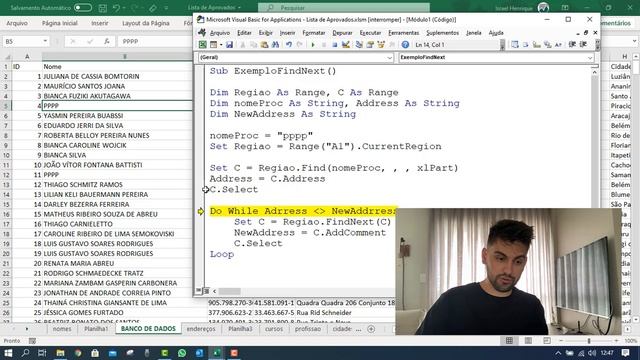Switch to Normal view in Excel status bar
Image resolution: width=640 pixels, height=360 pixels.
pyautogui.click(x=509, y=341)
